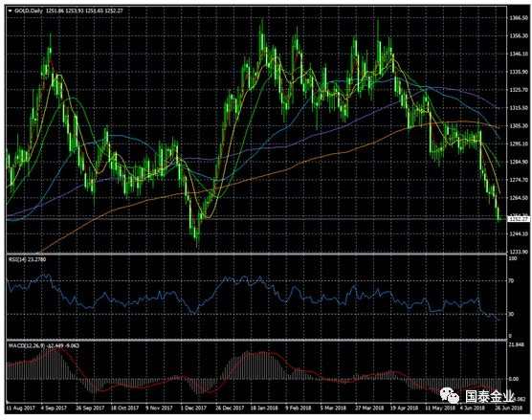Click the RSI 70 level label
Viewport: 532px width, 420px height.
(511, 281)
